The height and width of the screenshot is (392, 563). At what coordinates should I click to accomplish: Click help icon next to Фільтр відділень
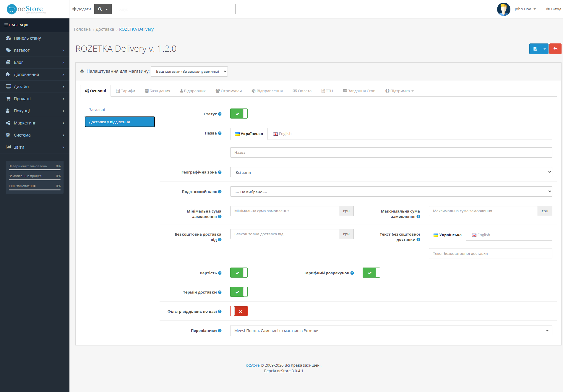tap(220, 311)
